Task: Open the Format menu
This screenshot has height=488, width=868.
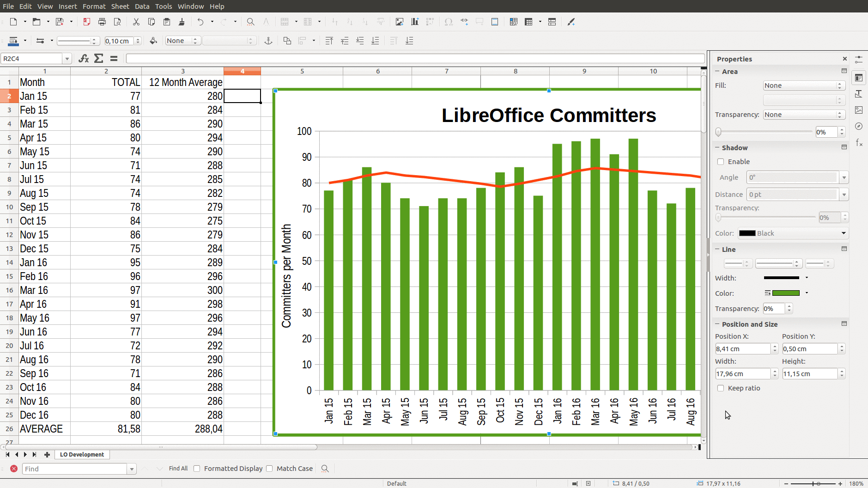Action: tap(94, 6)
